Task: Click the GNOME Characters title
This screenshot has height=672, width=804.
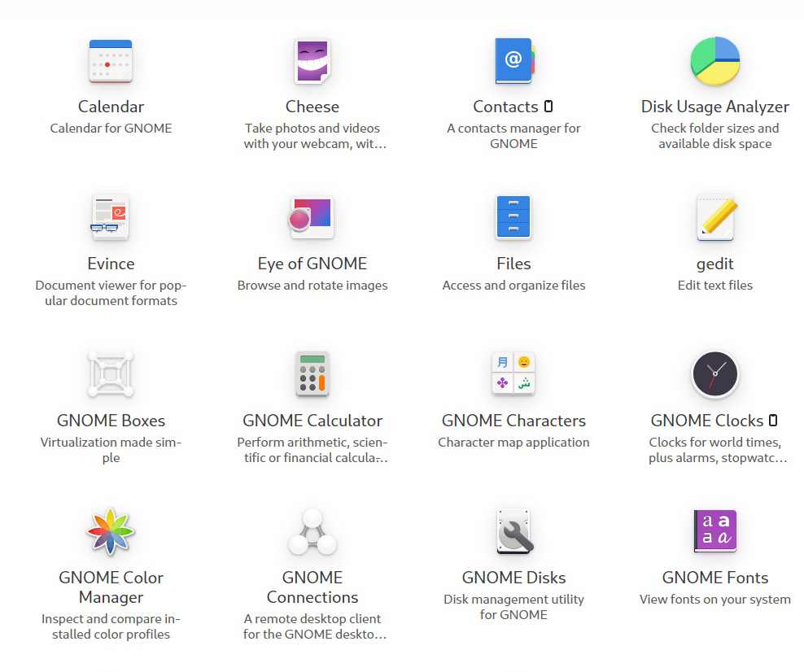Action: [x=513, y=421]
